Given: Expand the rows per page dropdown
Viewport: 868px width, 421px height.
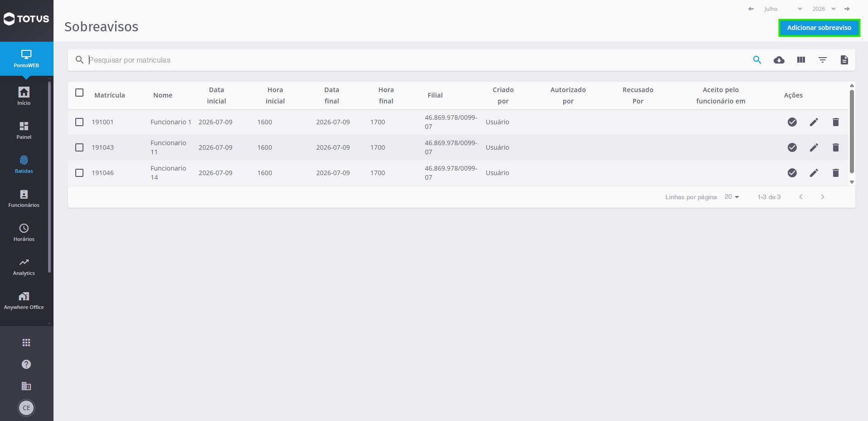Looking at the screenshot, I should 731,197.
